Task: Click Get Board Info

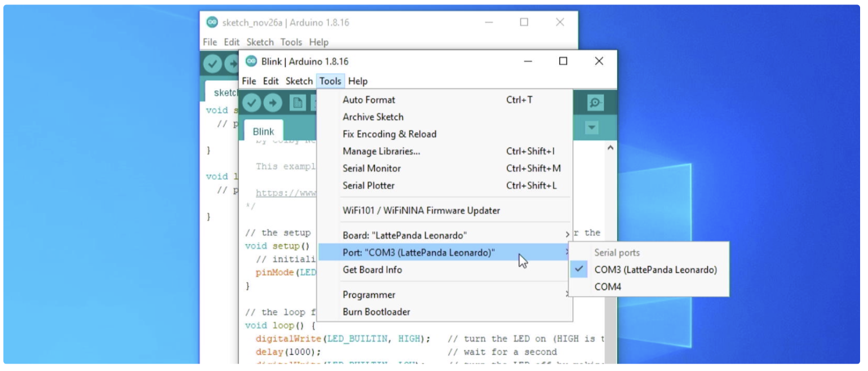Action: pyautogui.click(x=445, y=270)
